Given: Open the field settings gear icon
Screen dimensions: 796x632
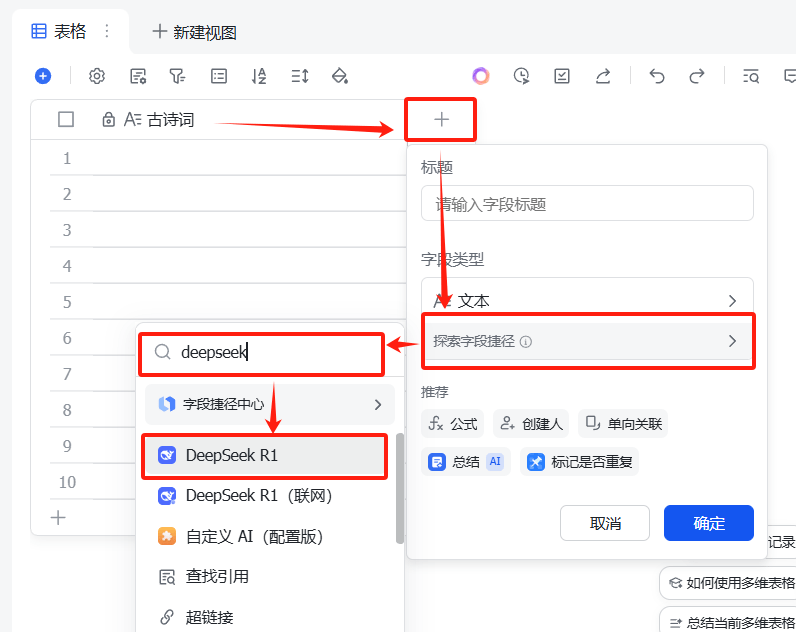Looking at the screenshot, I should pyautogui.click(x=96, y=76).
